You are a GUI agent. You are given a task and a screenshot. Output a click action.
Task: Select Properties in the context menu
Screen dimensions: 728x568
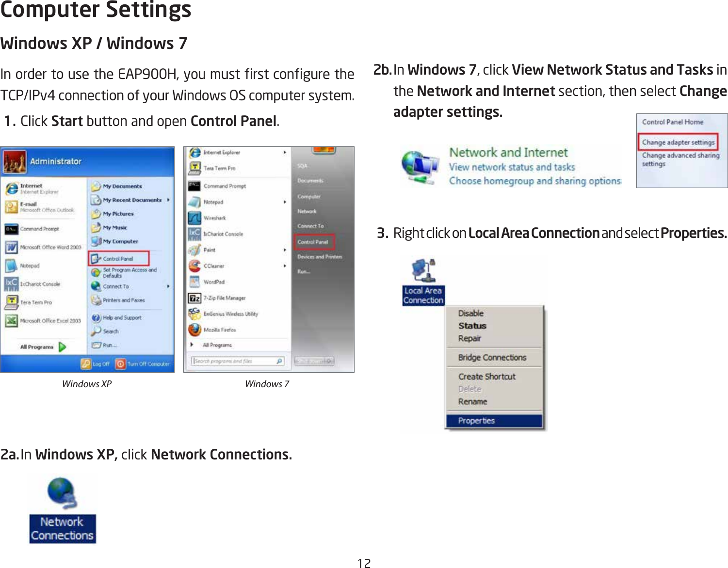coord(494,421)
